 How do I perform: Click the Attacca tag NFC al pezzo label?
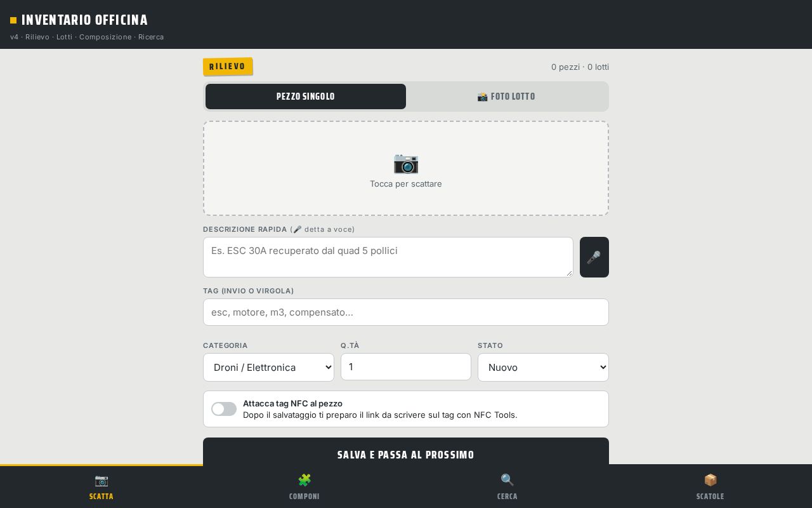click(292, 403)
